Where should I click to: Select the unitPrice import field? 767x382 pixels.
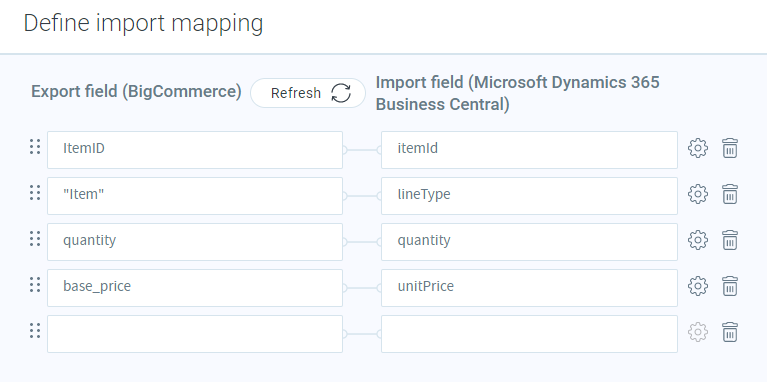coord(529,288)
